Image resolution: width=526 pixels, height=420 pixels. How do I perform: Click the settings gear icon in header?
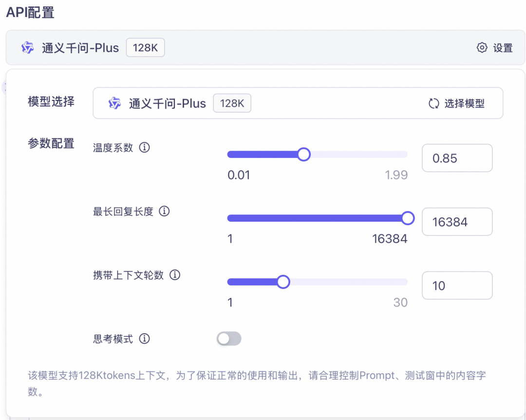tap(482, 48)
